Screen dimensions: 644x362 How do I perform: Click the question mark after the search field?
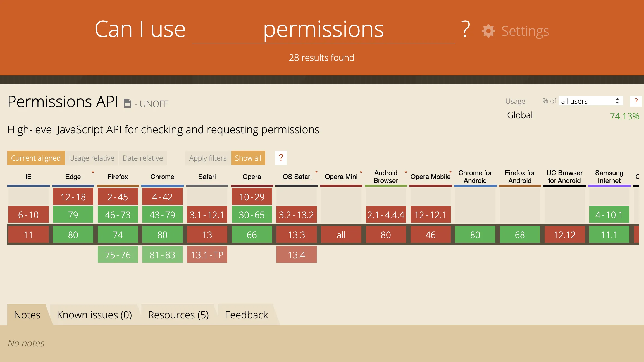tap(465, 29)
